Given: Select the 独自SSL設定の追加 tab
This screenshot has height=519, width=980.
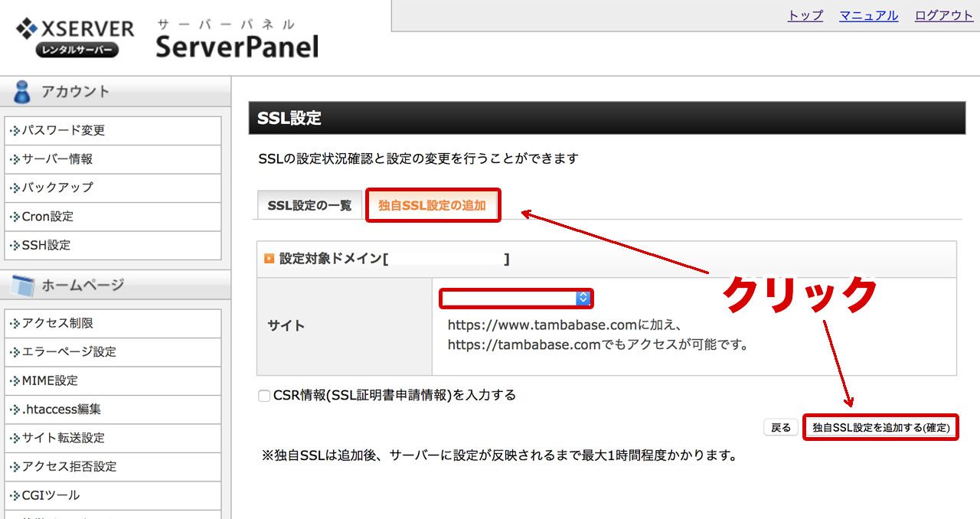Looking at the screenshot, I should point(433,205).
